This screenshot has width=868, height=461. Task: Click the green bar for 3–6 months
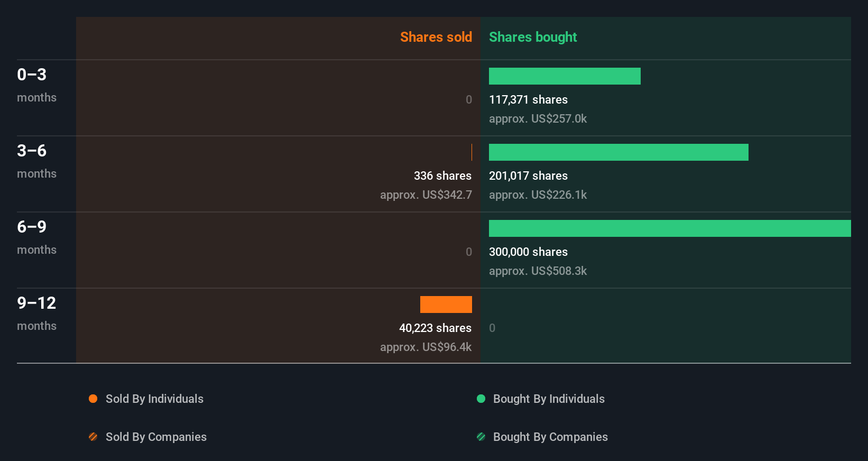coord(618,152)
